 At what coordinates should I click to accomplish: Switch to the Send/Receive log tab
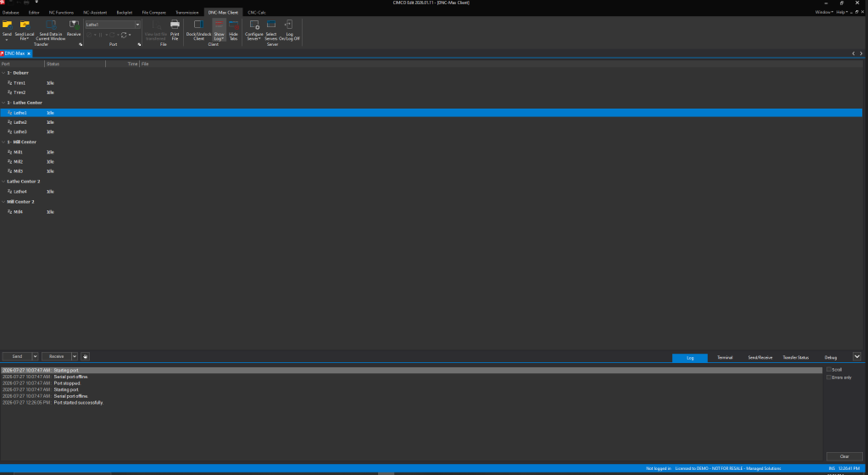click(760, 358)
